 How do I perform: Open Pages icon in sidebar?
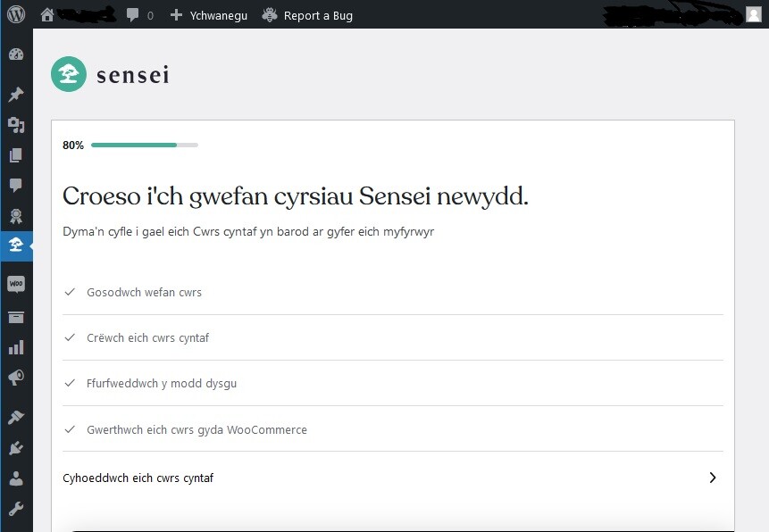pos(16,155)
